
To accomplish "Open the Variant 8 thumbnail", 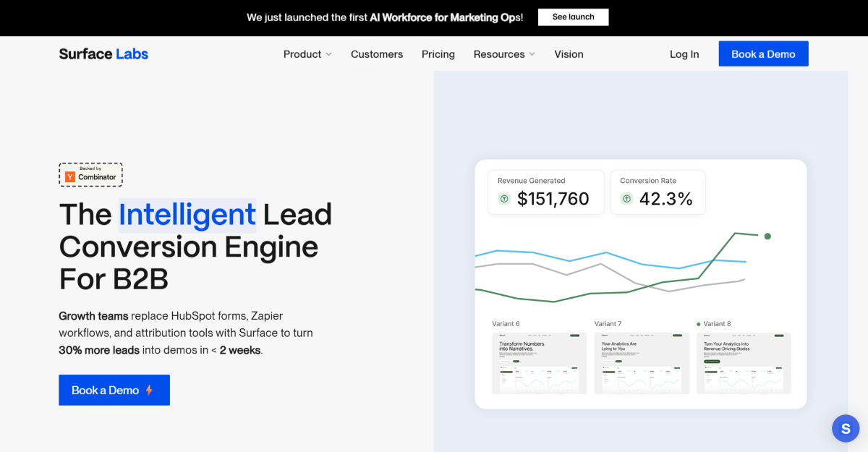I will [744, 363].
